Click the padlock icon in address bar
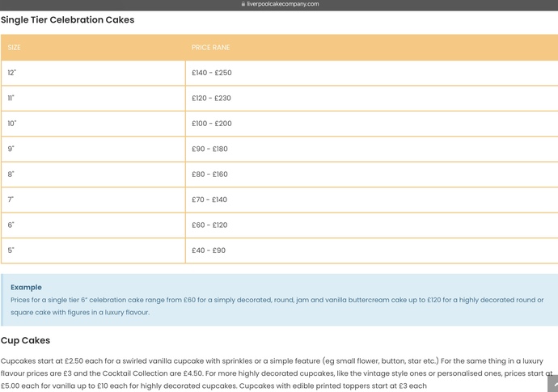 pos(243,4)
